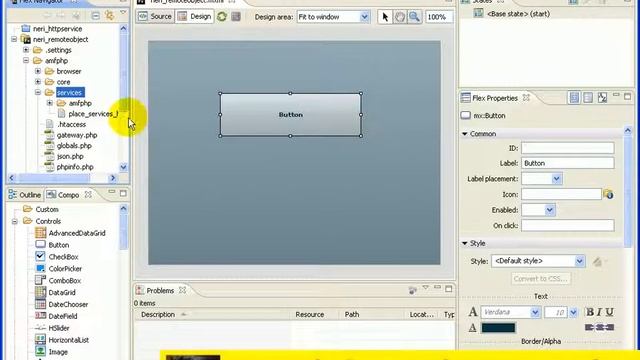The height and width of the screenshot is (360, 640).
Task: Collapse the Controls component folder
Action: 15,222
